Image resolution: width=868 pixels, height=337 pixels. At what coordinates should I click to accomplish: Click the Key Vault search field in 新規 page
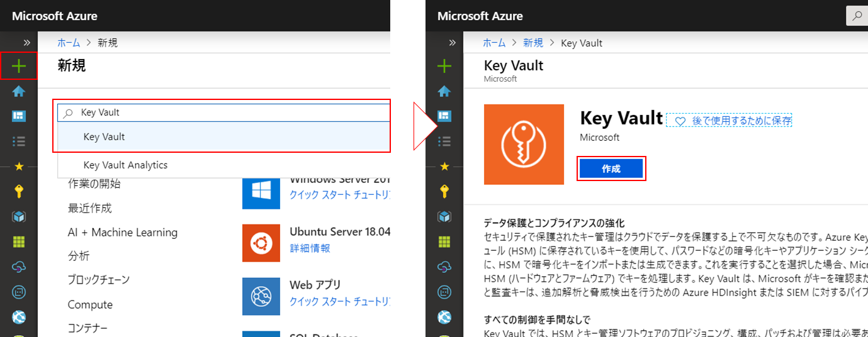[x=223, y=113]
